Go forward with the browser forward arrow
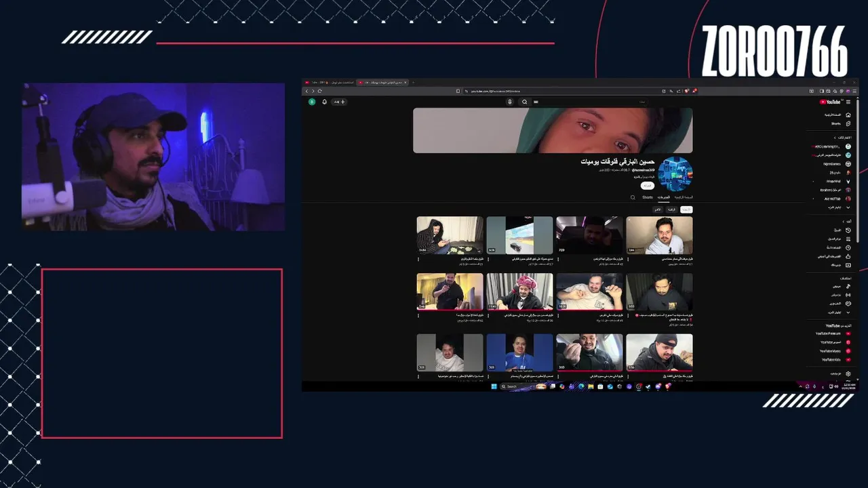This screenshot has height=488, width=868. coord(313,91)
